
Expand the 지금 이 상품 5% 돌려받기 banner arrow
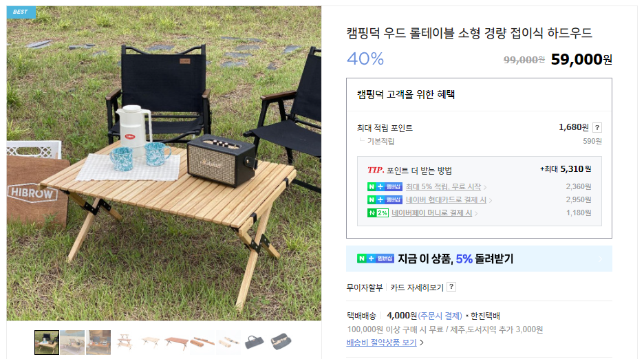pyautogui.click(x=600, y=259)
